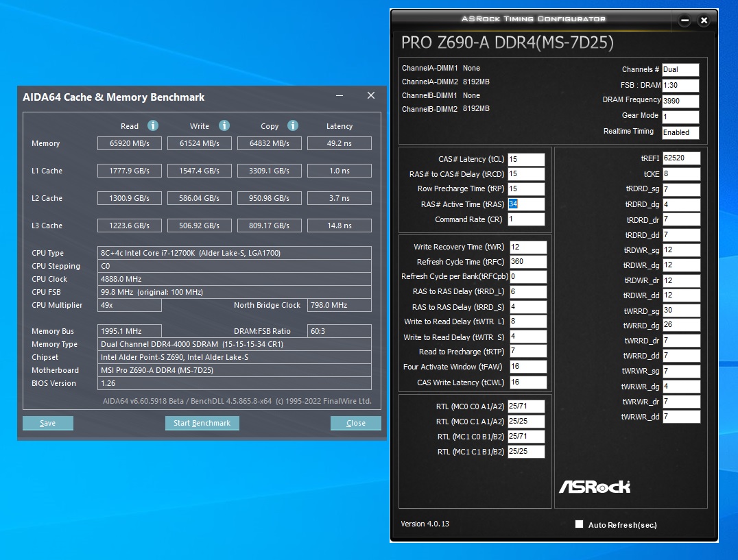Click the tWRWR_dr value field

click(x=681, y=402)
